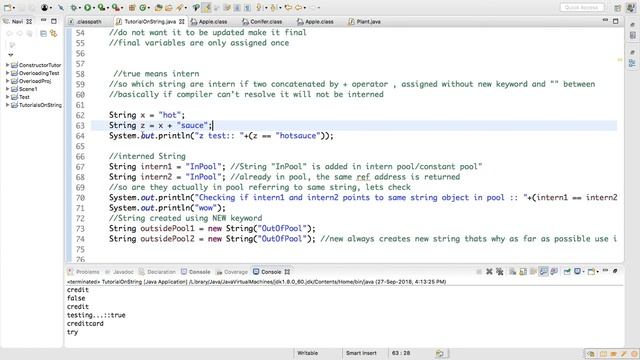Toggle Show Whitespace Characters toolbar button
The height and width of the screenshot is (360, 640).
pyautogui.click(x=247, y=7)
